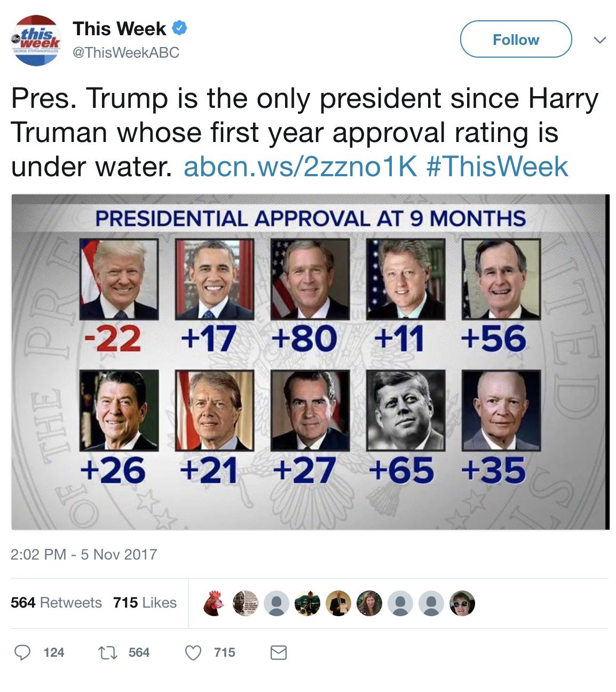Open the tweet options chevron dropdown
This screenshot has height=692, width=616.
pyautogui.click(x=600, y=40)
